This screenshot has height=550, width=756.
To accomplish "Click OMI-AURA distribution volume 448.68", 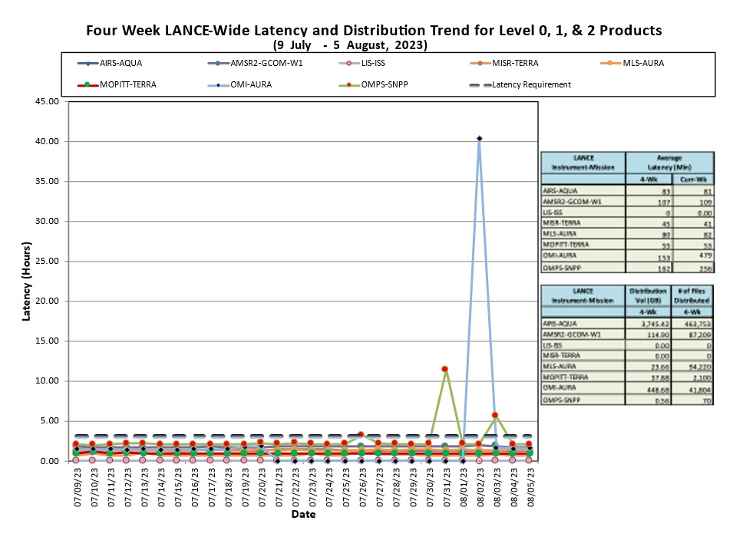I will pyautogui.click(x=658, y=390).
